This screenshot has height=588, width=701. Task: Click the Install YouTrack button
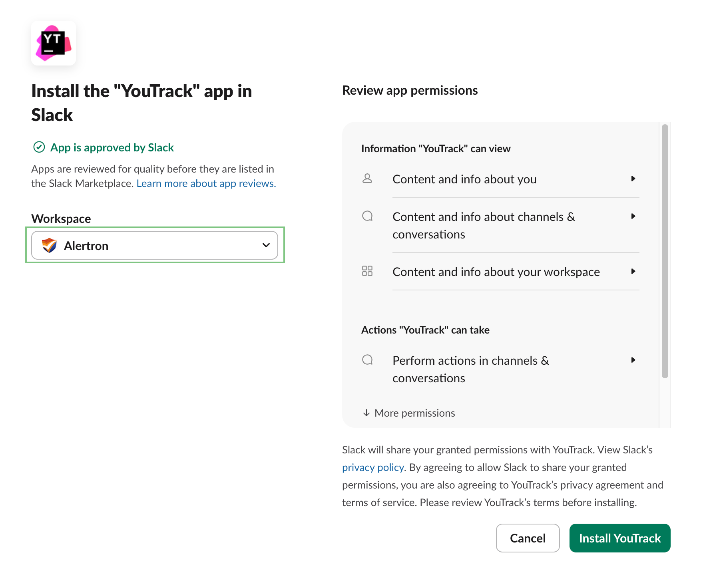(620, 538)
